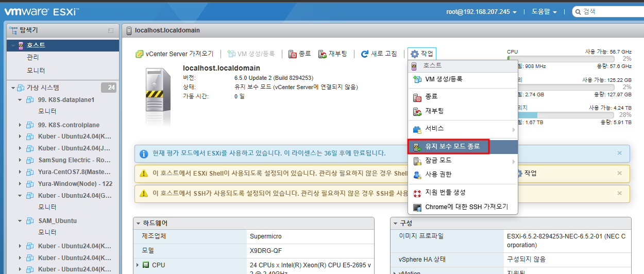This screenshot has width=644, height=274.
Task: Click the vCenter Server 가져오기 toolbar icon
Action: [139, 54]
